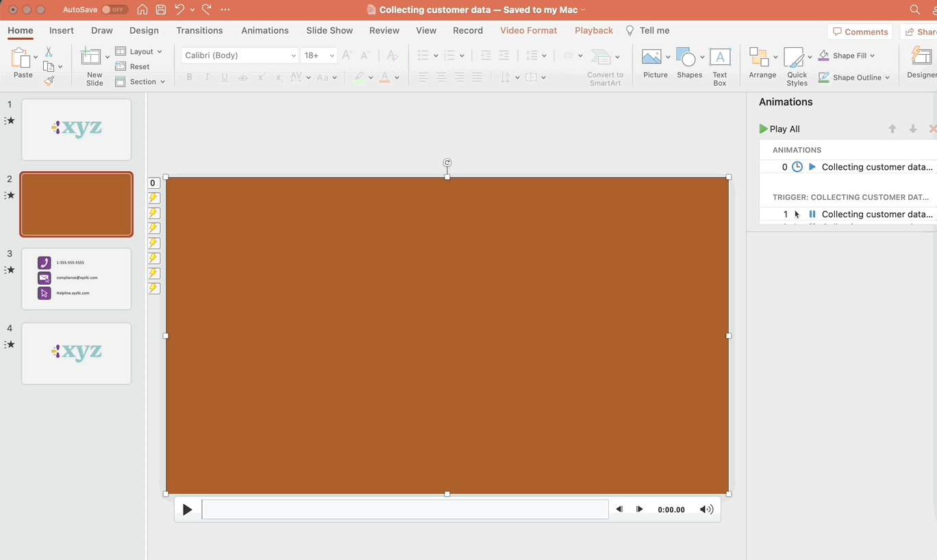Click the title bar search magnifier icon
Viewport: 937px width, 560px height.
pos(915,10)
